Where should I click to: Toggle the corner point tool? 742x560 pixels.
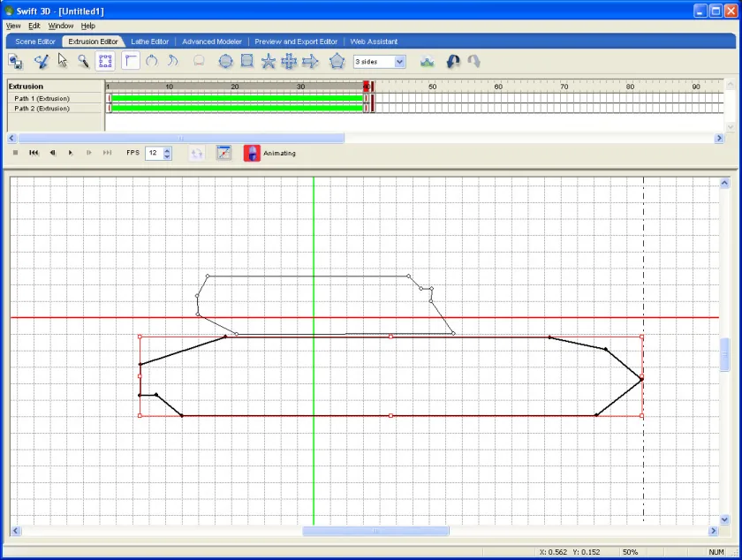point(131,62)
